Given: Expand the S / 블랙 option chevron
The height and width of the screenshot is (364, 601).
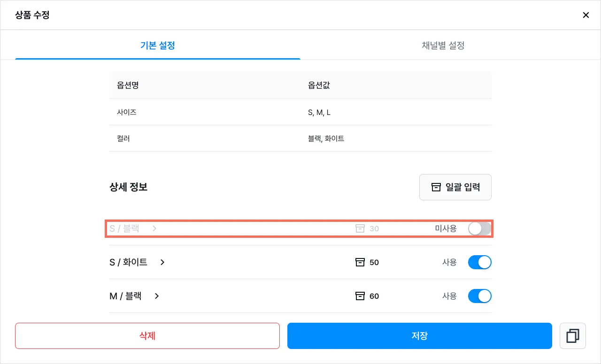Looking at the screenshot, I should (x=154, y=229).
